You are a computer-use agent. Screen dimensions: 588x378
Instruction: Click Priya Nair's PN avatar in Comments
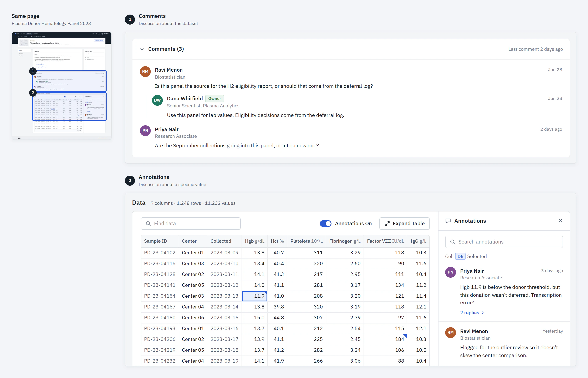point(145,131)
